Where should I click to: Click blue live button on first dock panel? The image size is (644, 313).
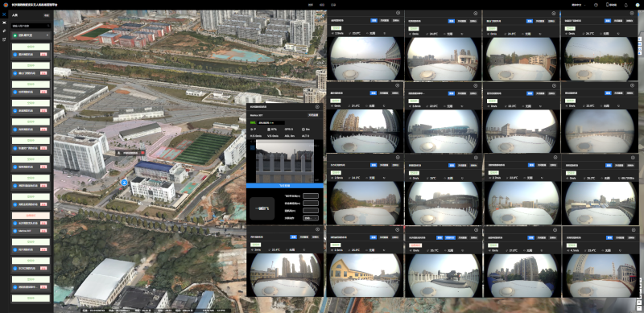coord(374,20)
